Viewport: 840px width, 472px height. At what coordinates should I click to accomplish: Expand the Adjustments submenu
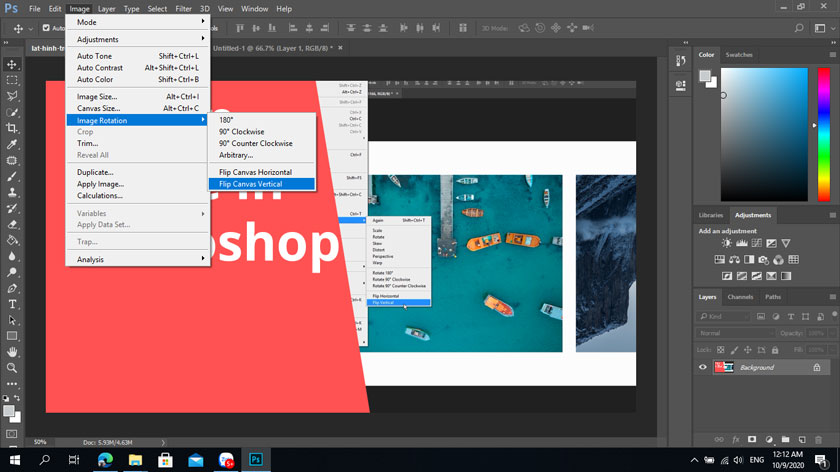pyautogui.click(x=138, y=39)
